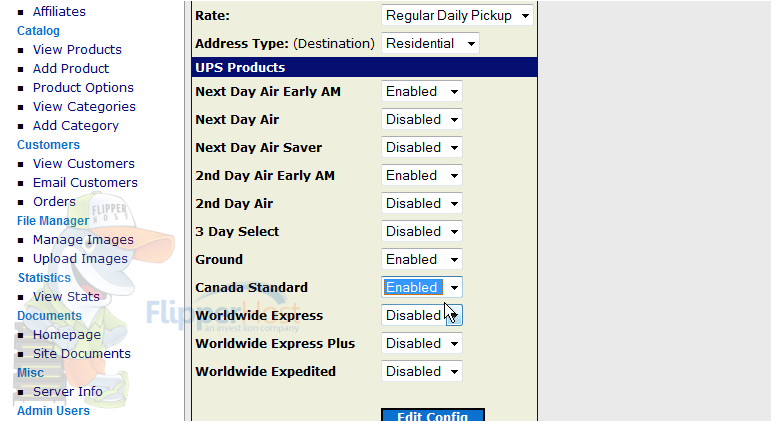The image size is (776, 422).
Task: Select the Documents section heading
Action: 49,316
